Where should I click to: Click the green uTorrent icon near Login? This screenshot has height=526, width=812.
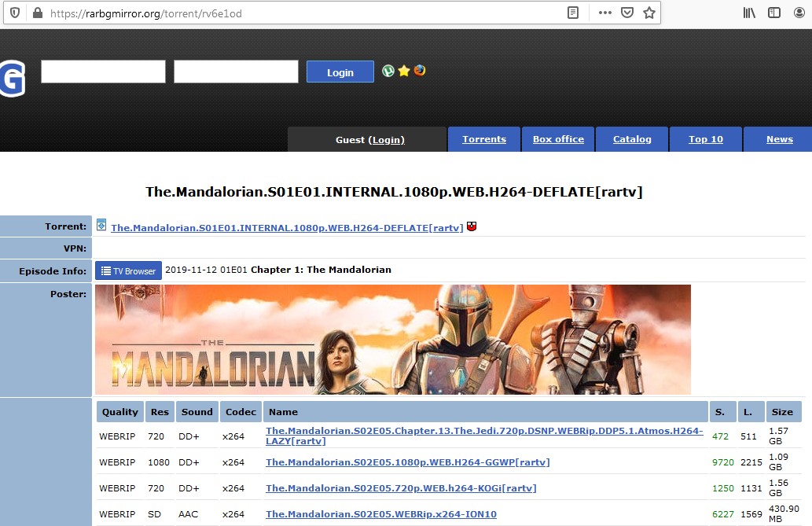388,71
